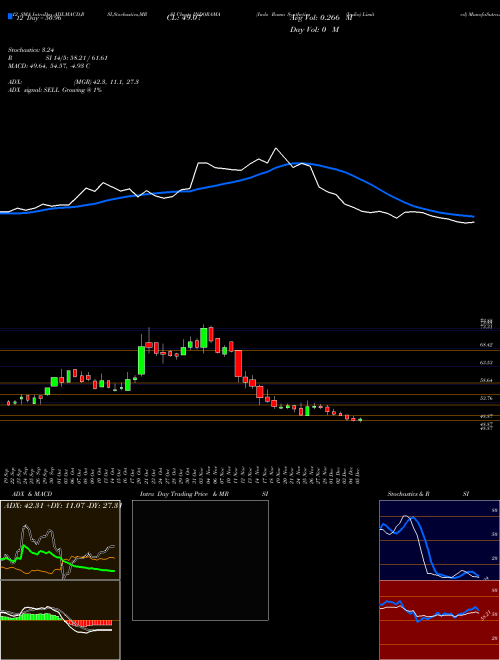Screen dimensions: 500x660
Task: Click the 63.53 price axis label
Action: (486, 362)
